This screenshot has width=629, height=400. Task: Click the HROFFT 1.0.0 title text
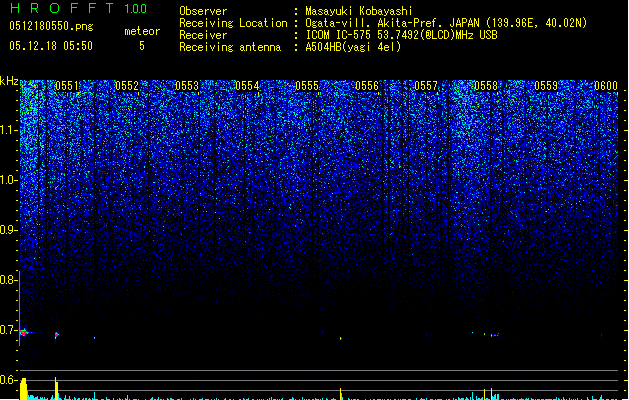(79, 8)
